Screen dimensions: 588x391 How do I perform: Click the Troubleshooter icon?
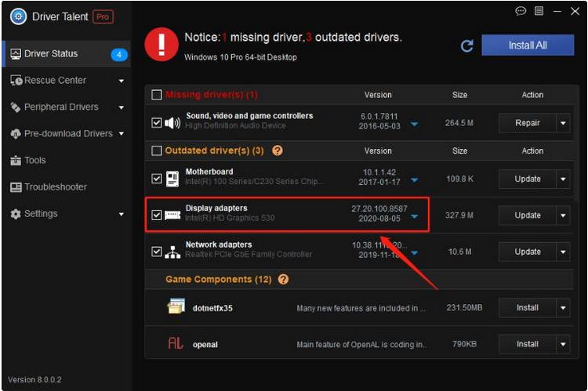pos(16,187)
